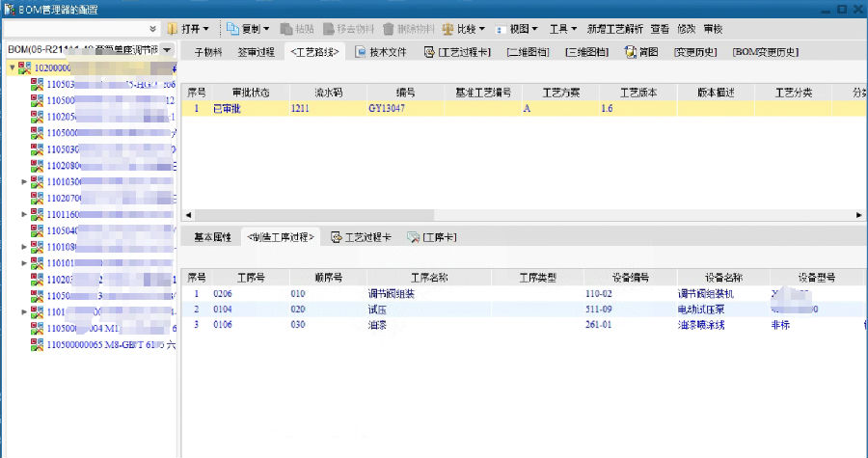Click left arrow of horizontal scrollbar
The height and width of the screenshot is (458, 868).
[x=188, y=215]
